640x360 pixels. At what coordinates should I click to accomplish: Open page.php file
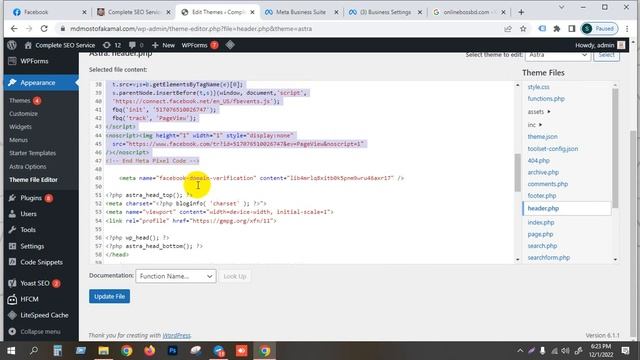[x=540, y=234]
